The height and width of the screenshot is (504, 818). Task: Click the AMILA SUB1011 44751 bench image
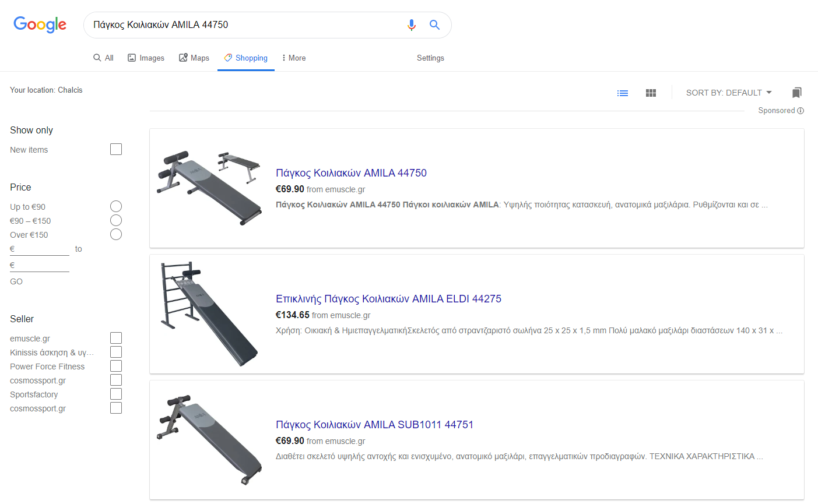[x=209, y=440]
